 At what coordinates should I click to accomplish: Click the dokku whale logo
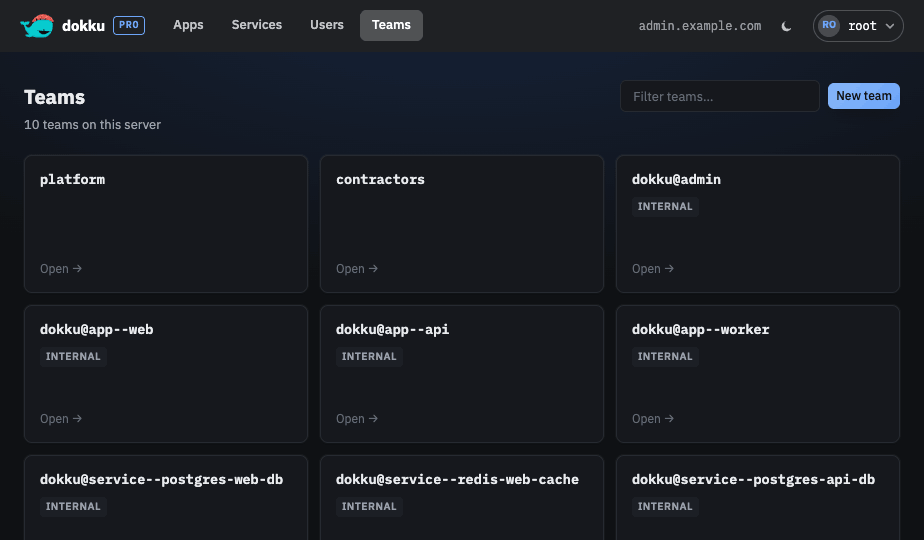pos(37,25)
